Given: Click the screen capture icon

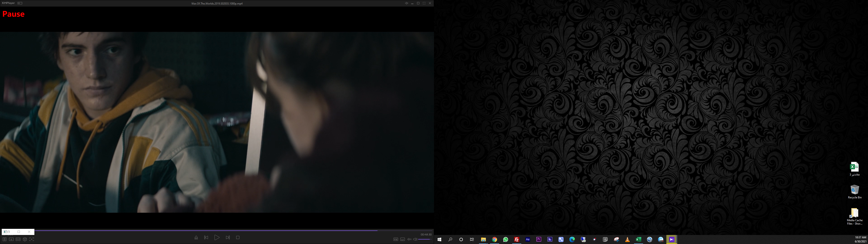Looking at the screenshot, I should point(32,239).
